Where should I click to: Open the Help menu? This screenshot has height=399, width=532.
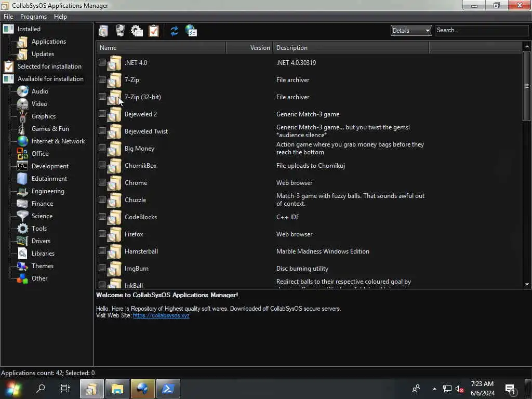click(x=60, y=17)
